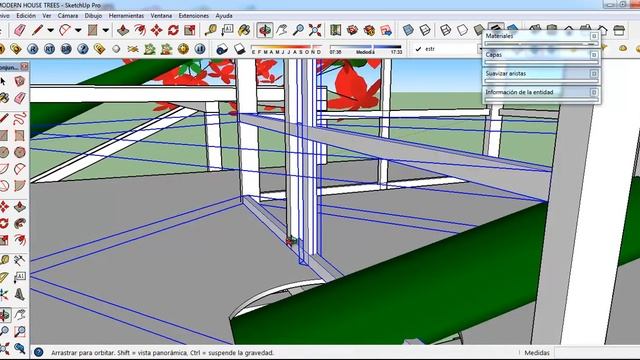Activate the Orbit tool in top toolbar
640x360 pixels.
(x=265, y=30)
